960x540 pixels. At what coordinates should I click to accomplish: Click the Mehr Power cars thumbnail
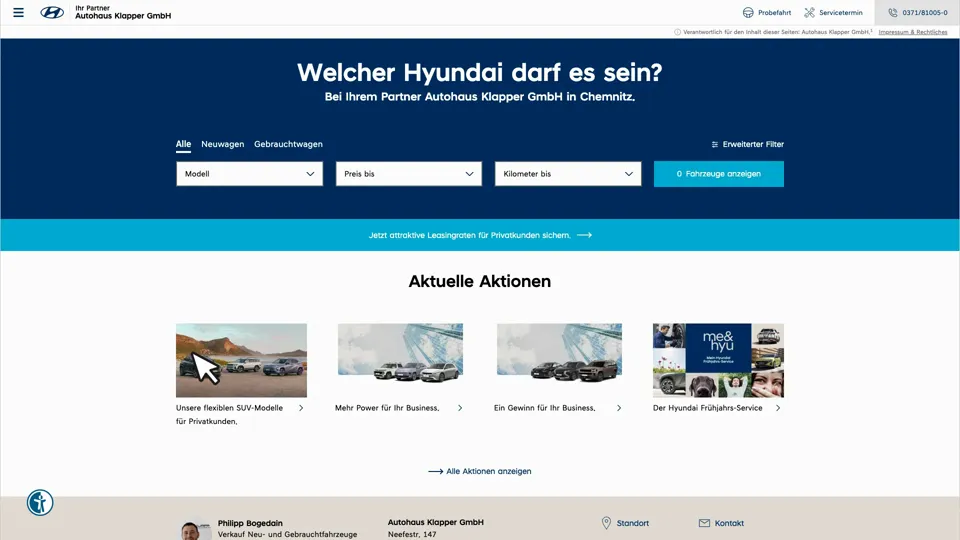pyautogui.click(x=400, y=353)
